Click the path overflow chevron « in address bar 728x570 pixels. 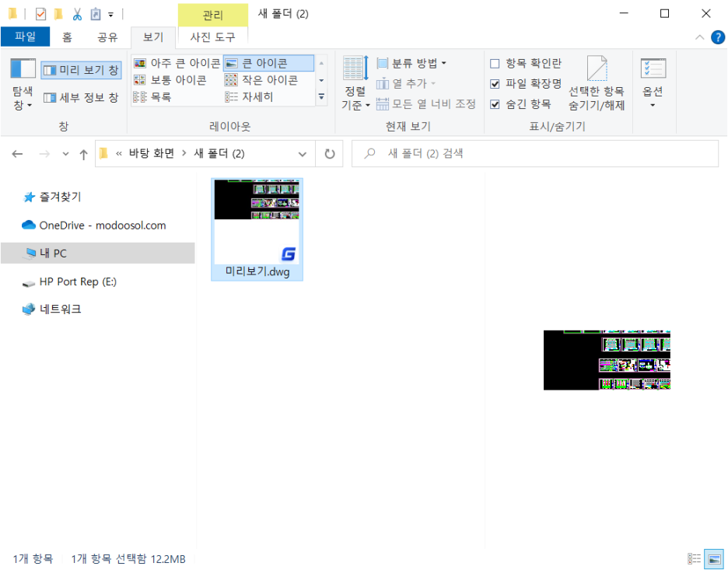point(119,154)
